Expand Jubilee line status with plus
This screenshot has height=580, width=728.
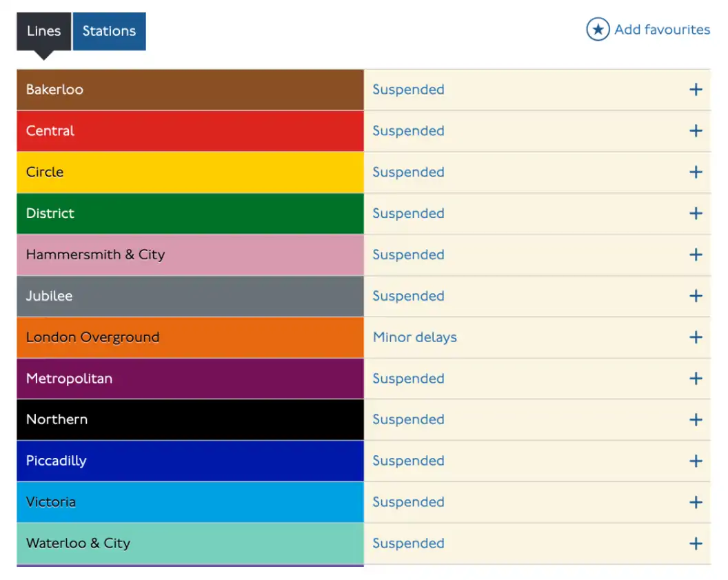click(696, 296)
